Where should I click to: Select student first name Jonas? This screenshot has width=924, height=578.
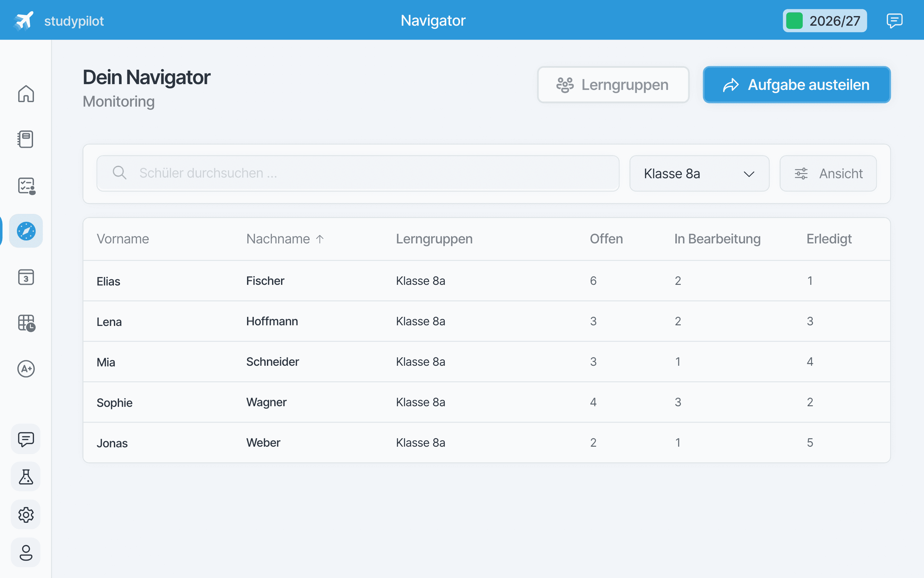[x=112, y=443]
